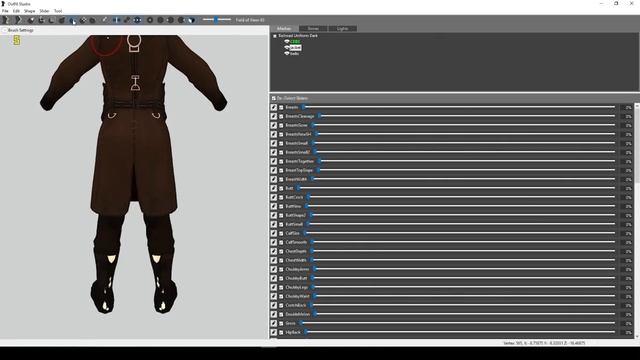Viewport: 640px width, 360px height.
Task: Click the highlighted blue brush tool icon
Action: point(72,20)
